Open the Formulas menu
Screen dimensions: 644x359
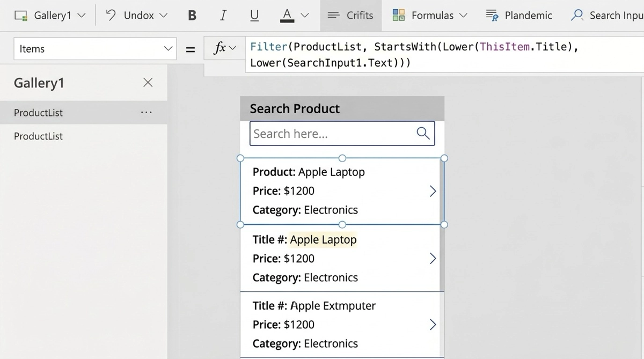(430, 16)
